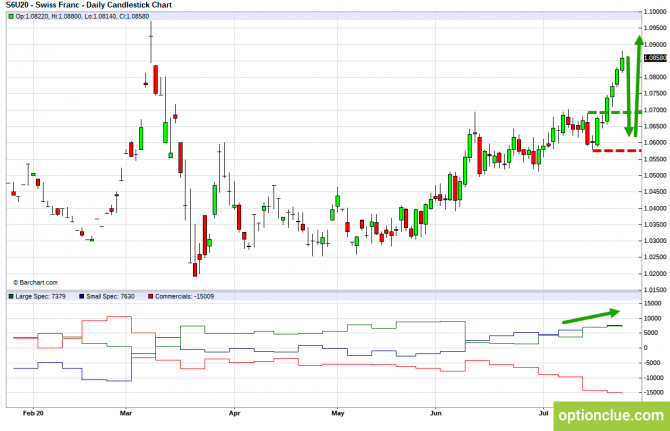Click the 'Feb 20' date axis label
Image resolution: width=670 pixels, height=431 pixels.
tap(33, 413)
